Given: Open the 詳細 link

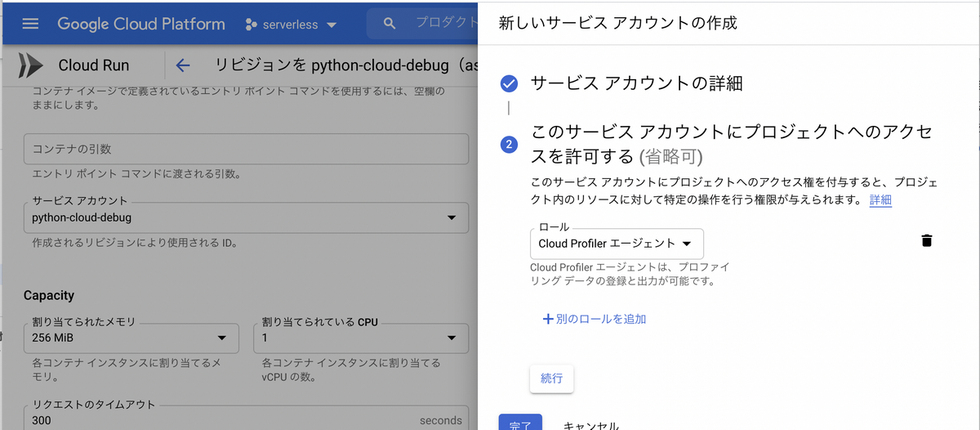Looking at the screenshot, I should pyautogui.click(x=880, y=200).
